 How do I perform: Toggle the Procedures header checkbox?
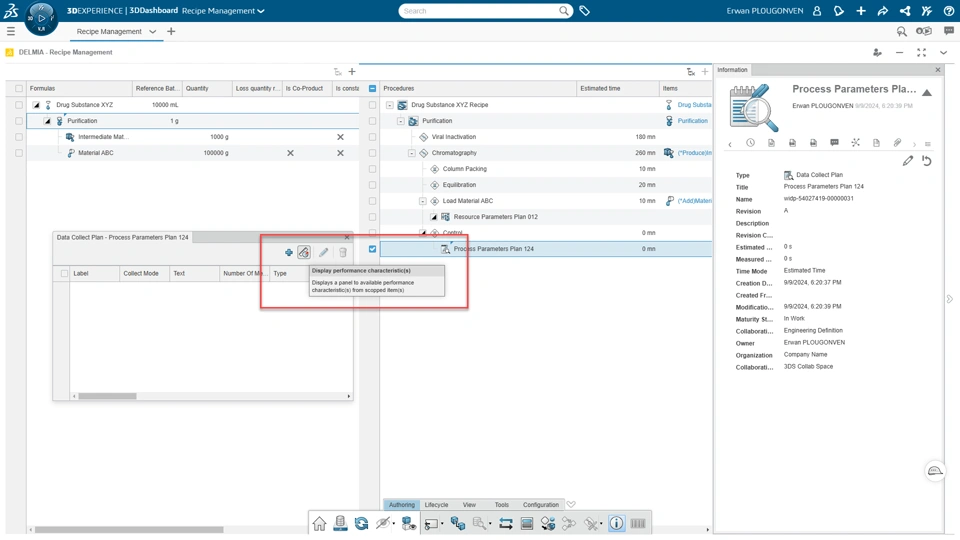(372, 88)
